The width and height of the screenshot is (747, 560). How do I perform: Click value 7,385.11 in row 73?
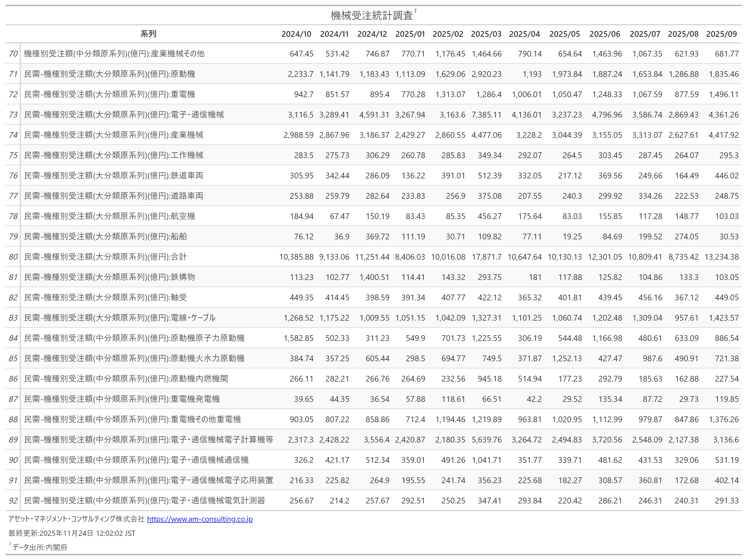click(486, 115)
